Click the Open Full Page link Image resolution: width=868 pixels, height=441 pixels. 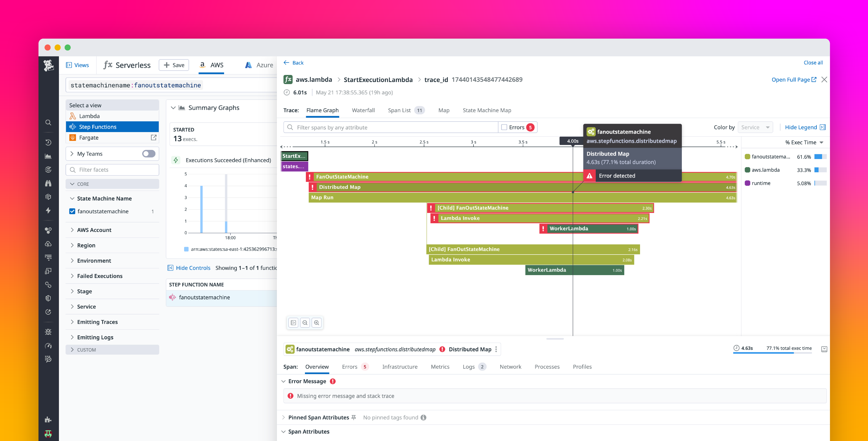coord(794,80)
